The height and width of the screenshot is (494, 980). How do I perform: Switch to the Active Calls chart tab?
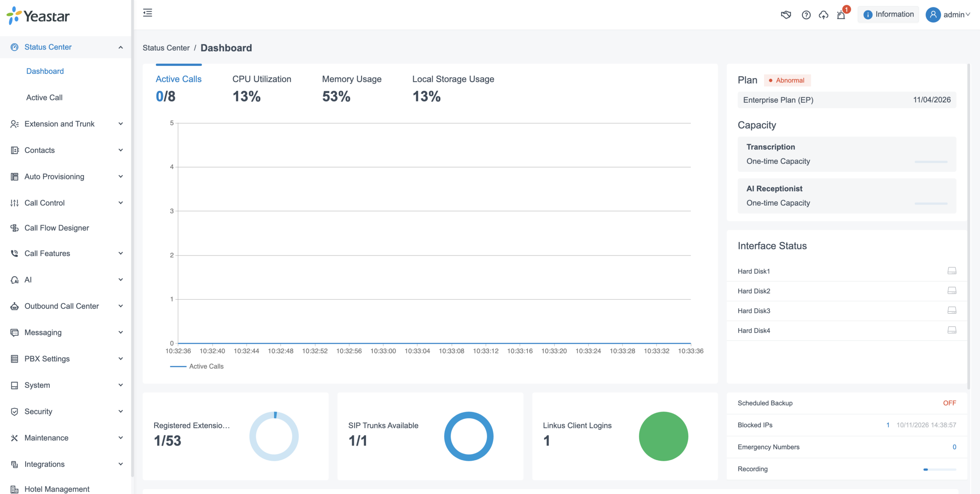178,88
